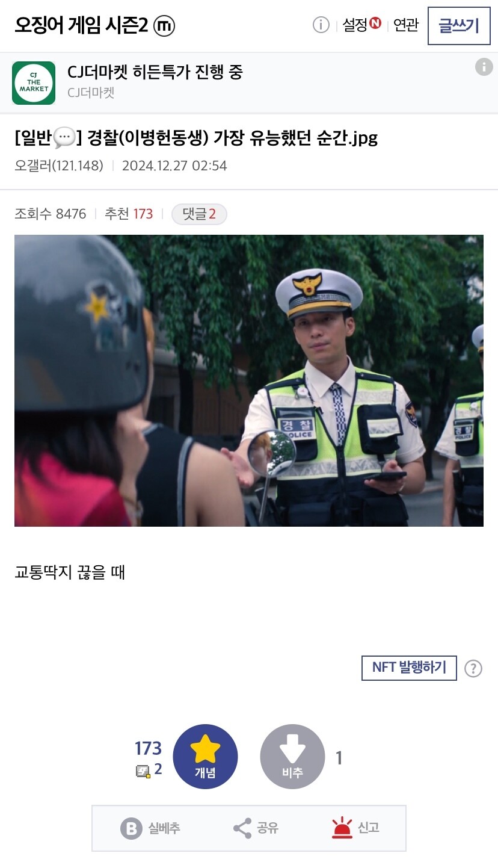498x868 pixels.
Task: Share the post via 공유 icon
Action: click(242, 828)
